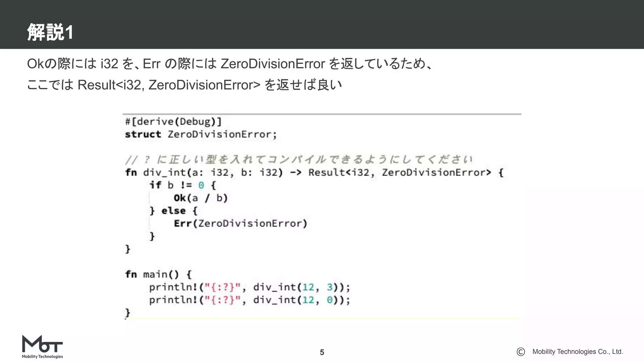Viewport: 644px width, 362px height.
Task: Click the Ok(a / b) expression
Action: [201, 198]
